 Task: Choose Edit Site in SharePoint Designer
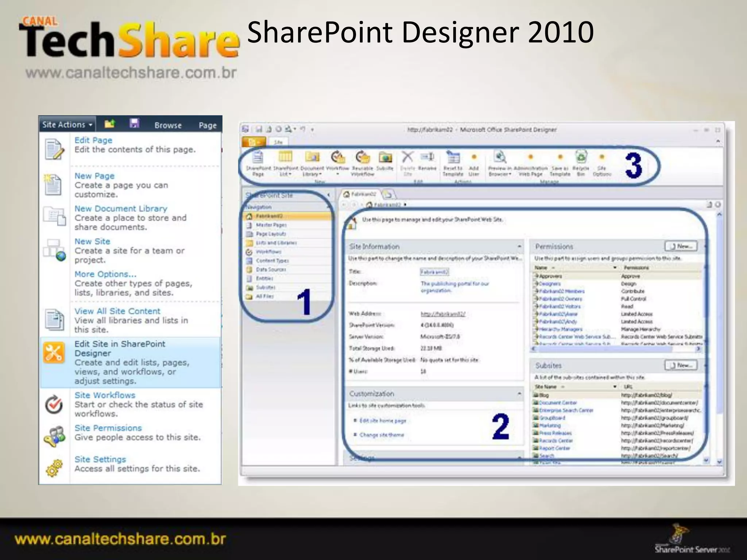[131, 362]
